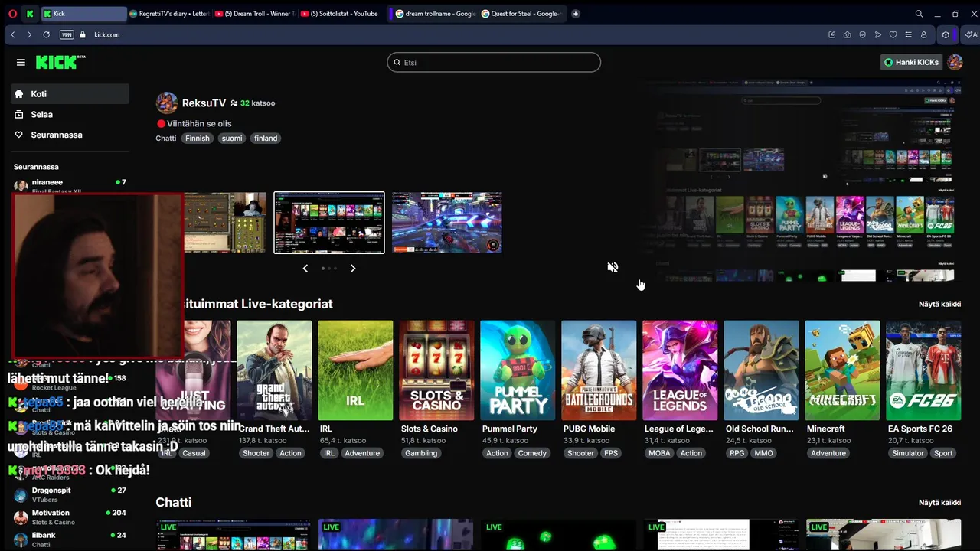
Task: Switch to Quest for Steel Google tab
Action: (521, 14)
